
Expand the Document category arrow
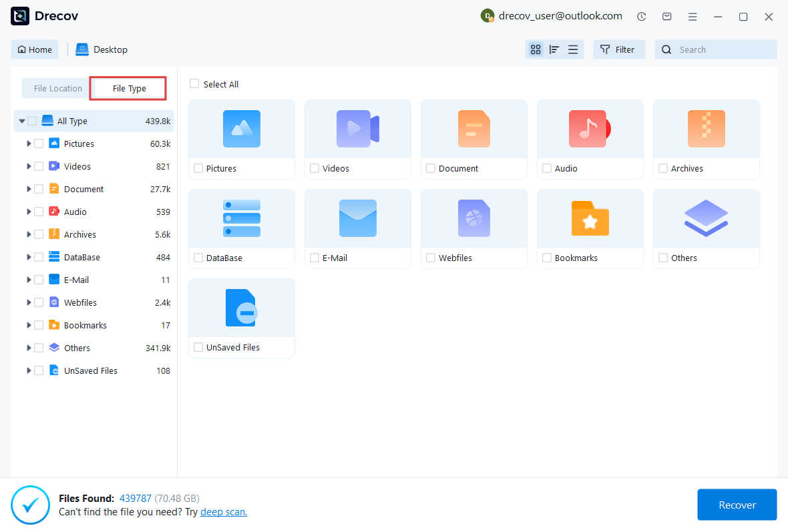coord(29,189)
